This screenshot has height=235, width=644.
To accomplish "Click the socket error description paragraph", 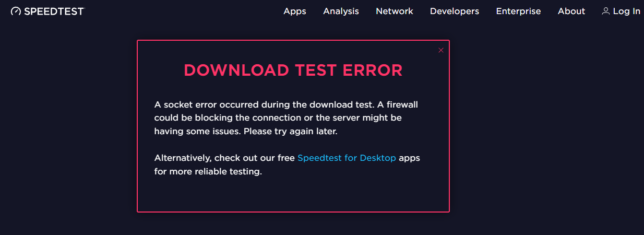I will tap(286, 118).
